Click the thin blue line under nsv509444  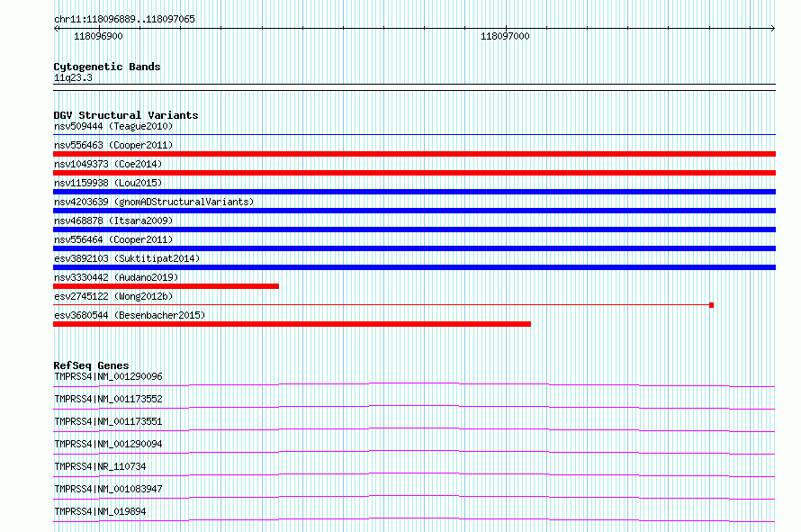pos(414,135)
